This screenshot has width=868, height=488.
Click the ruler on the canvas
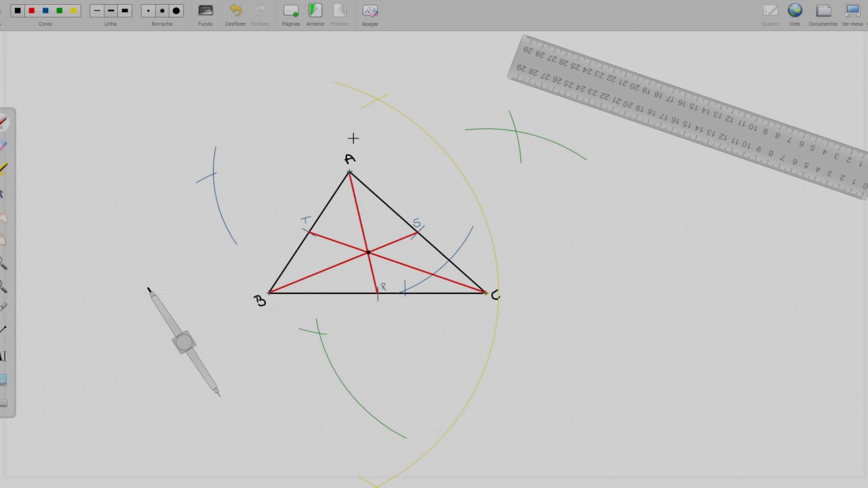[688, 115]
